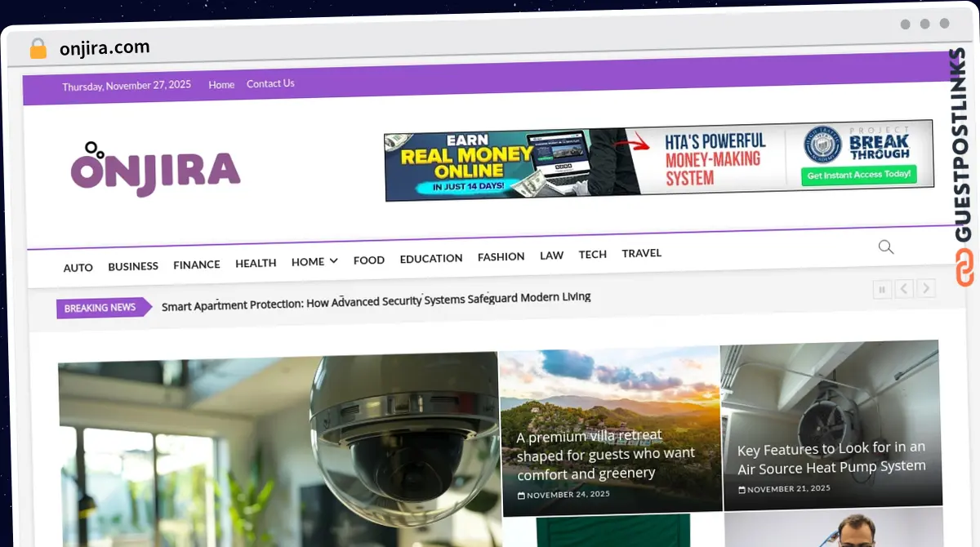Click Get Instant Access Today button

(x=858, y=175)
